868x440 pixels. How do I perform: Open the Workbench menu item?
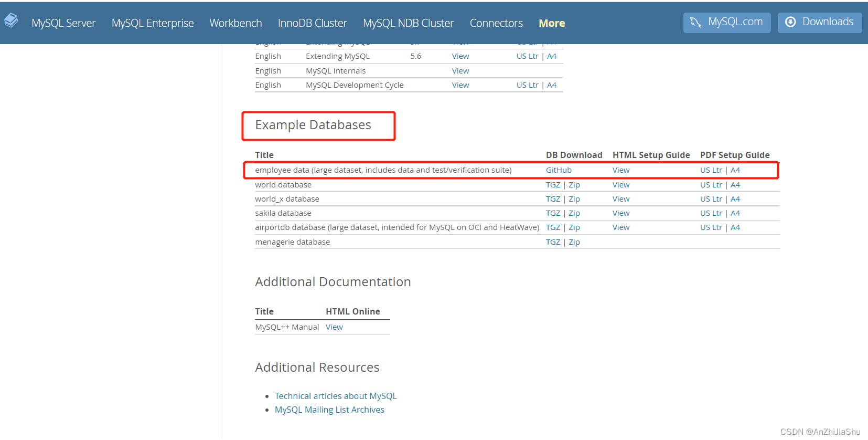click(235, 23)
